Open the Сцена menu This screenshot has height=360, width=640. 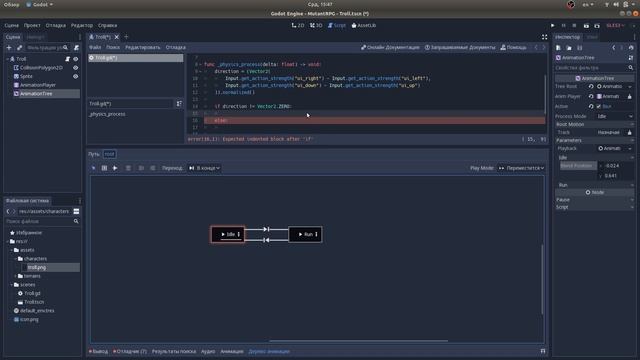coord(11,25)
